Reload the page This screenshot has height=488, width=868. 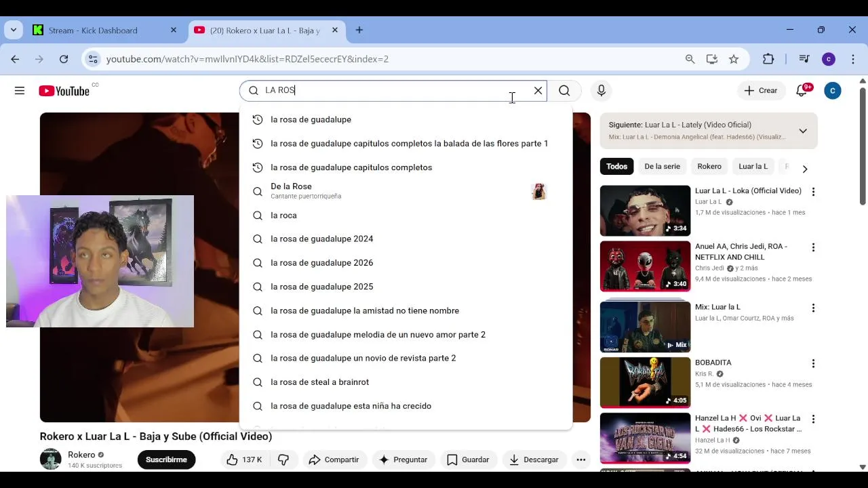(64, 59)
